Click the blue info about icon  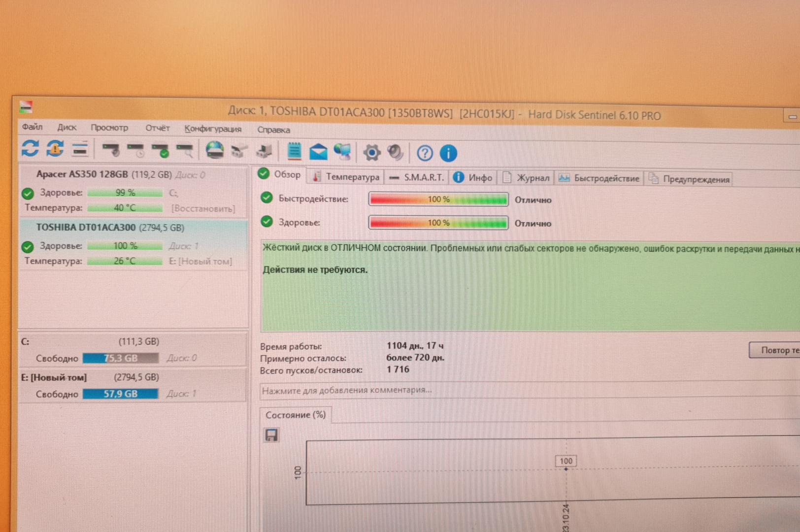(448, 153)
